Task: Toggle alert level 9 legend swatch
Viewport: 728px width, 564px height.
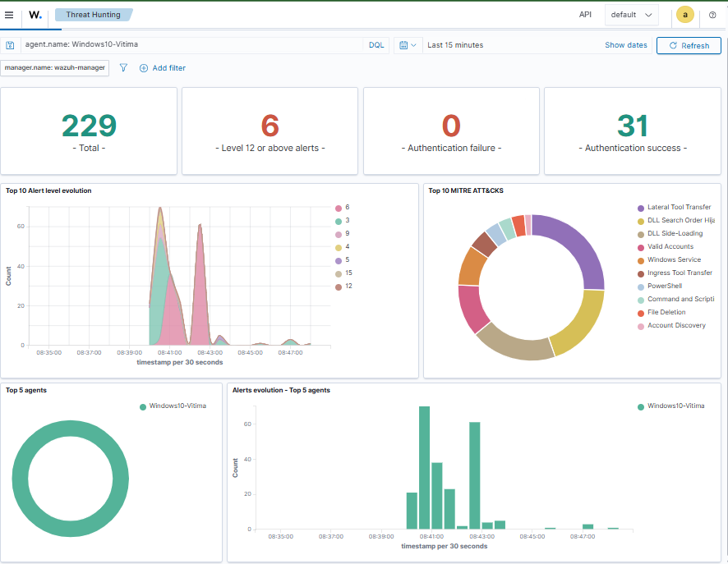Action: pyautogui.click(x=339, y=234)
